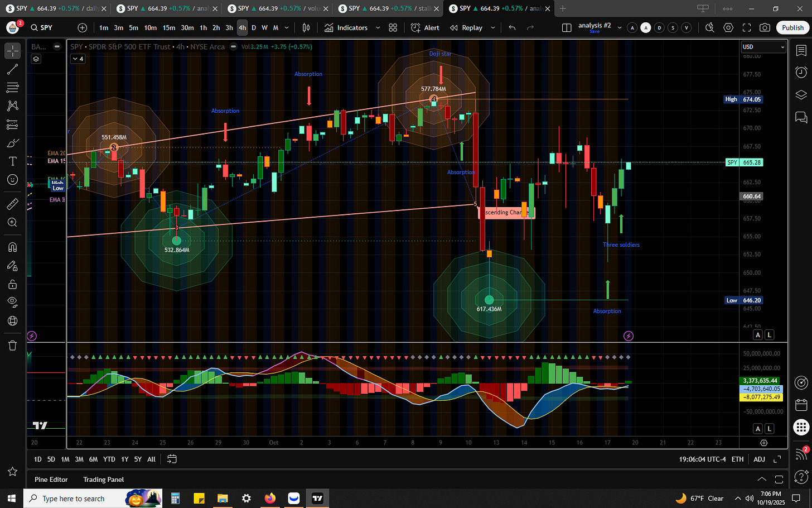812x508 pixels.
Task: Open quick search icon in top toolbar
Action: [710, 27]
